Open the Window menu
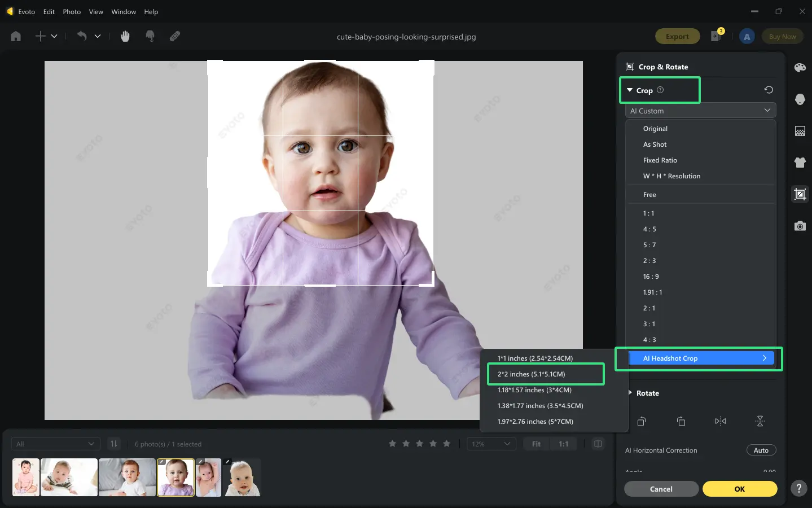This screenshot has height=508, width=812. click(124, 11)
